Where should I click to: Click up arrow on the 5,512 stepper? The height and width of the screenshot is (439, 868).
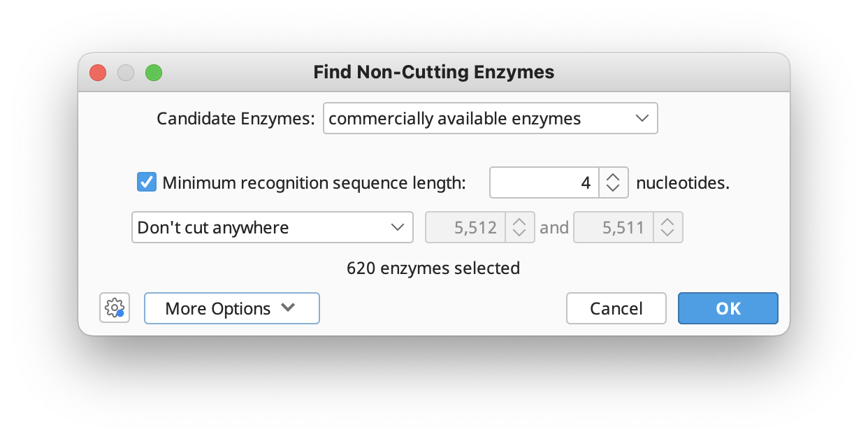(x=519, y=221)
